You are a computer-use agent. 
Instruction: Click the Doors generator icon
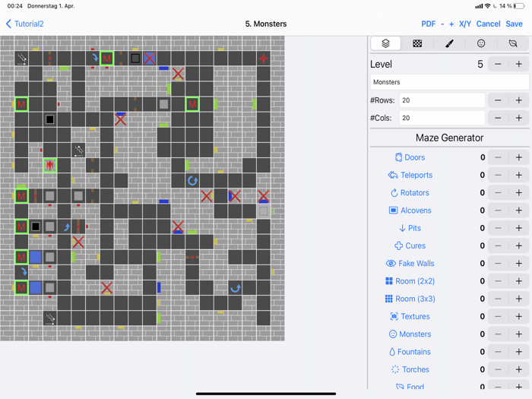click(x=399, y=157)
